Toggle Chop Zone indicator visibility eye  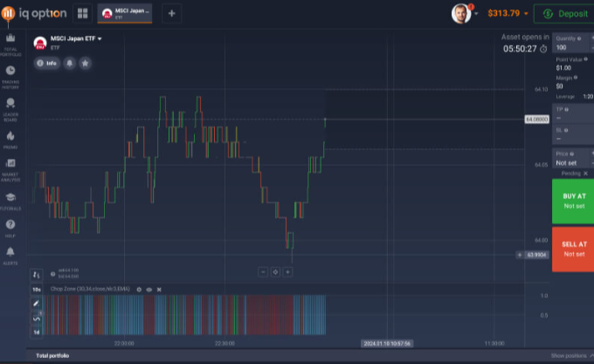pyautogui.click(x=149, y=288)
